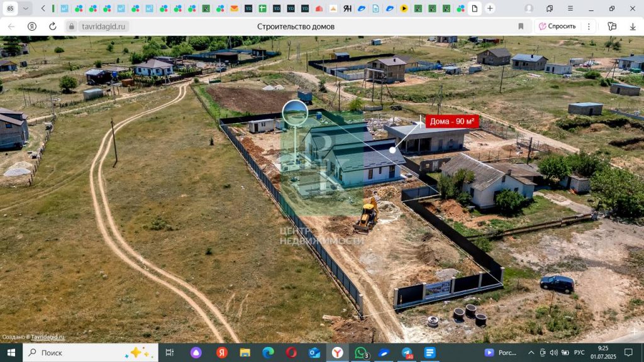Open the three-dot menu next to Спросить
Image resolution: width=644 pixels, height=362 pixels.
click(x=589, y=26)
